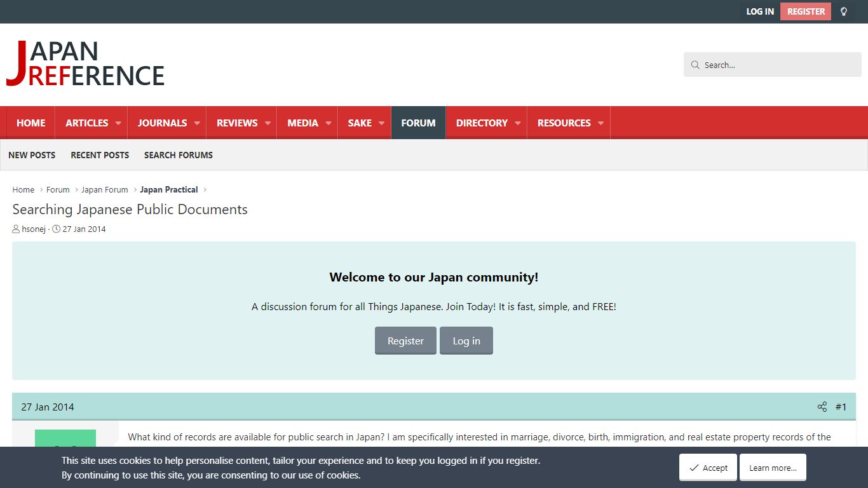Open New Posts sub-navigation link
The image size is (868, 488).
click(32, 155)
